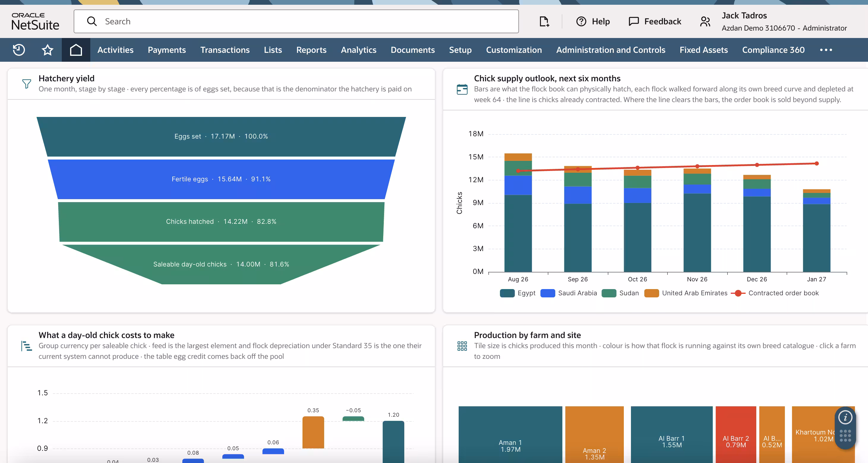Open the Lists menu
868x463 pixels.
click(x=273, y=50)
